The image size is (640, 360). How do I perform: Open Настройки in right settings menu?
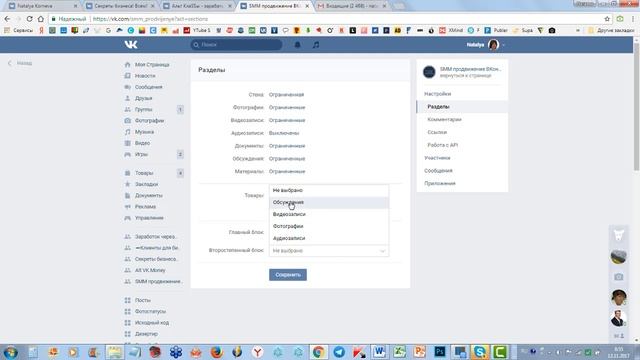click(438, 94)
